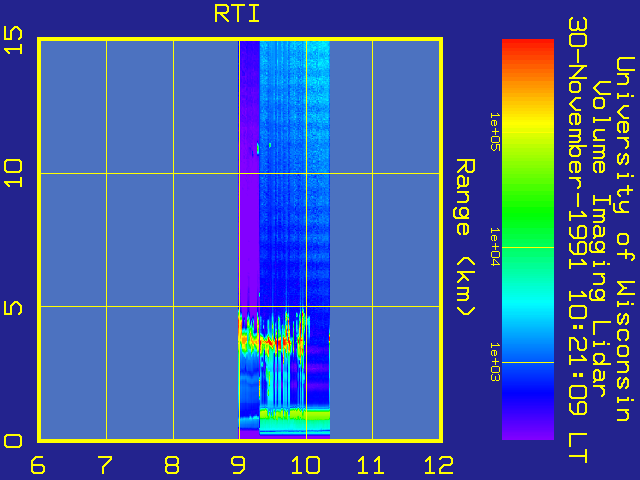
Task: Click the 1e+04 colorbar label
Action: (x=494, y=247)
